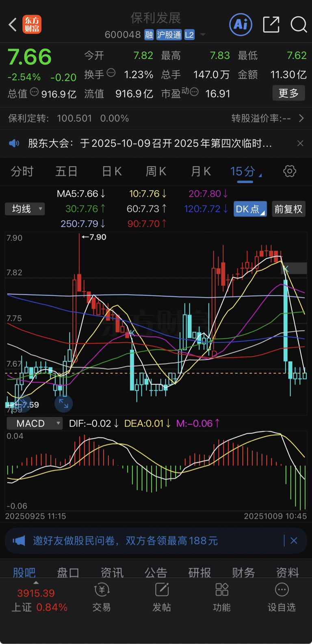The image size is (312, 644).
Task: Tap the 20251009 10:45 date label
Action: [275, 516]
